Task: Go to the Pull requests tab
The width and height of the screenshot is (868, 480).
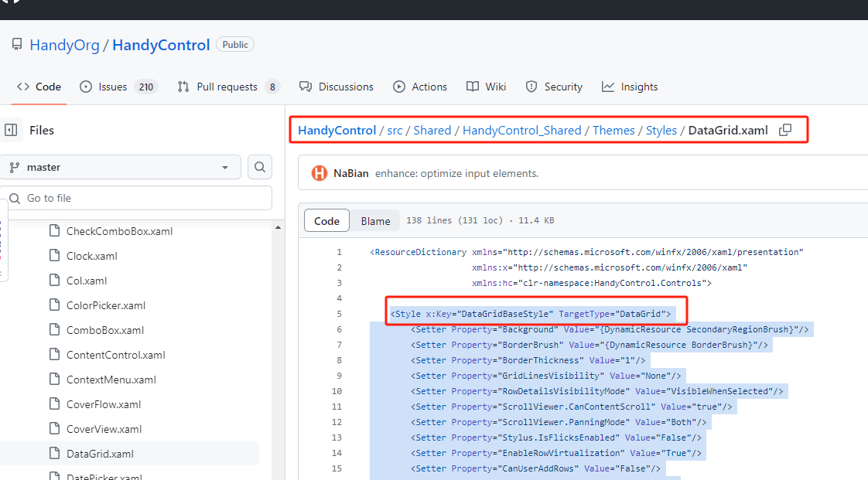Action: 229,87
